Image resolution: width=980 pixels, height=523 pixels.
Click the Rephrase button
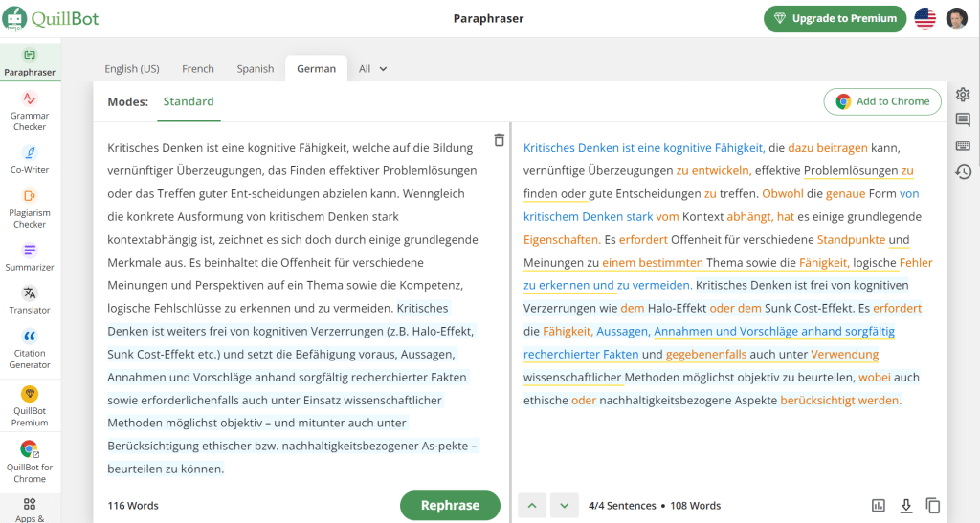(450, 505)
